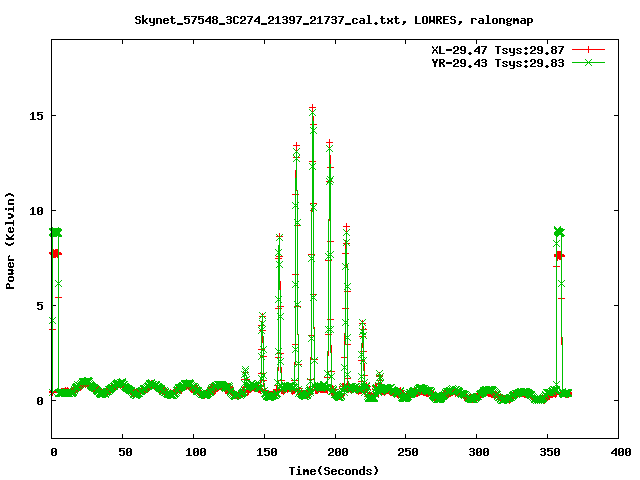
Task: Click the x-axis tick label 250
Action: click(x=408, y=452)
